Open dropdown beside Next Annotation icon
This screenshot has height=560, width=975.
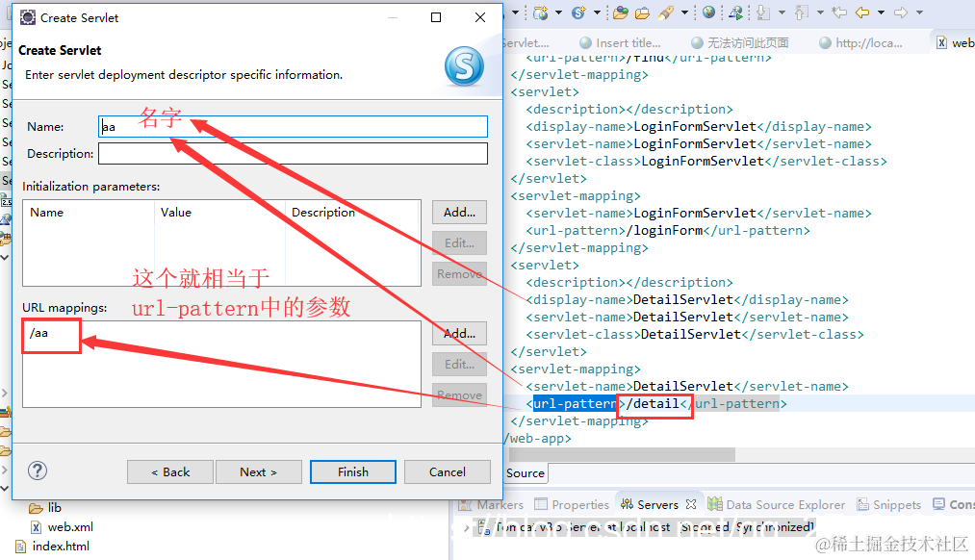coord(782,13)
